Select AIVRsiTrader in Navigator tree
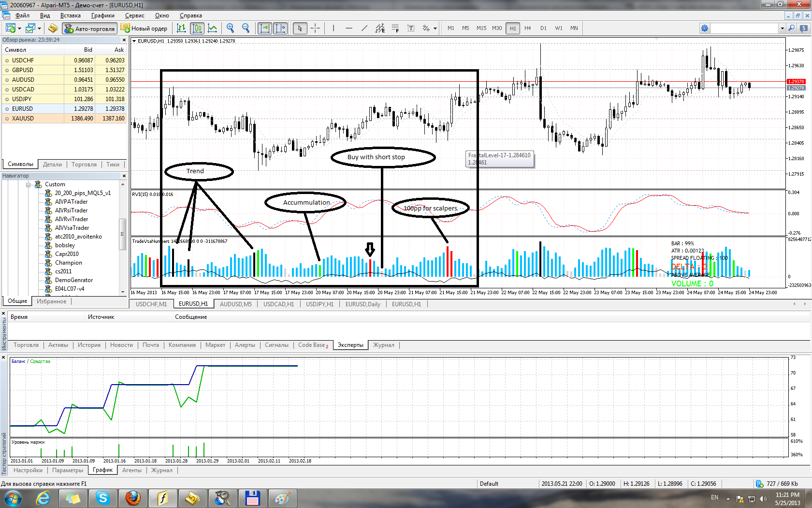Image resolution: width=812 pixels, height=508 pixels. (71, 210)
